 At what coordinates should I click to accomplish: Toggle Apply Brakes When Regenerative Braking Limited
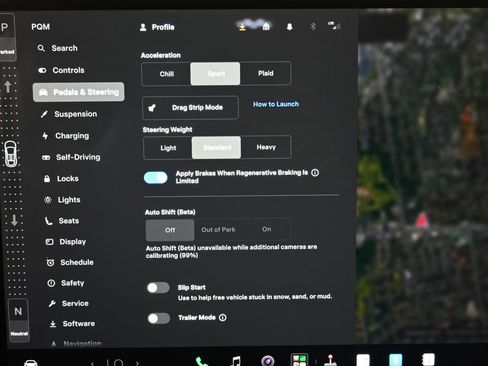(x=156, y=177)
